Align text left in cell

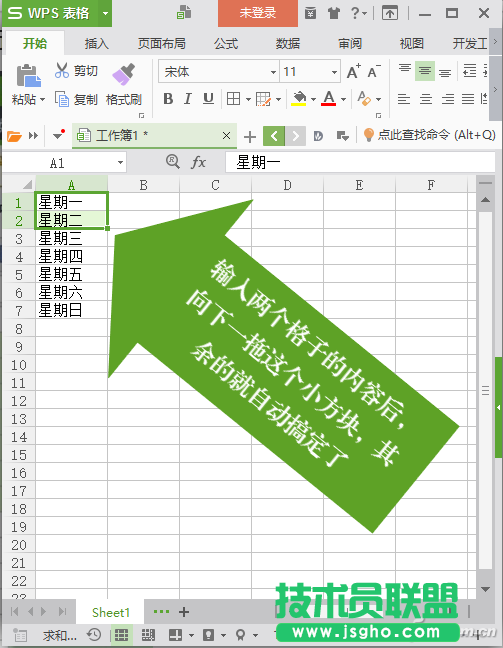pyautogui.click(x=404, y=99)
